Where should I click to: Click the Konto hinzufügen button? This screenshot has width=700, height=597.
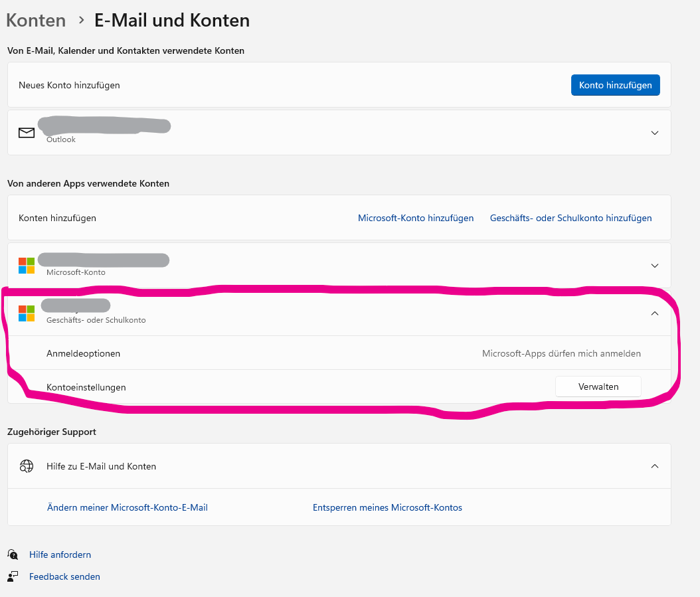pyautogui.click(x=615, y=85)
